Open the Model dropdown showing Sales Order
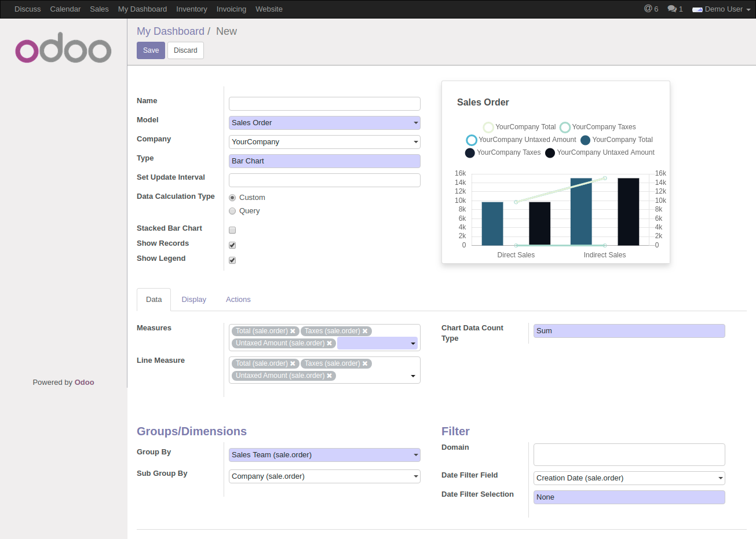Image resolution: width=756 pixels, height=539 pixels. point(324,123)
